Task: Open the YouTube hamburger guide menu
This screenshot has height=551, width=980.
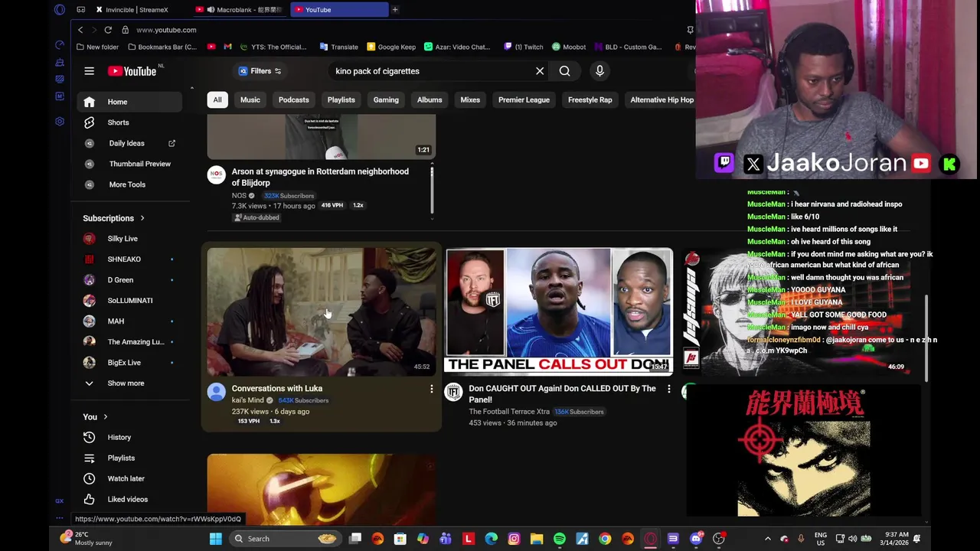Action: click(89, 71)
